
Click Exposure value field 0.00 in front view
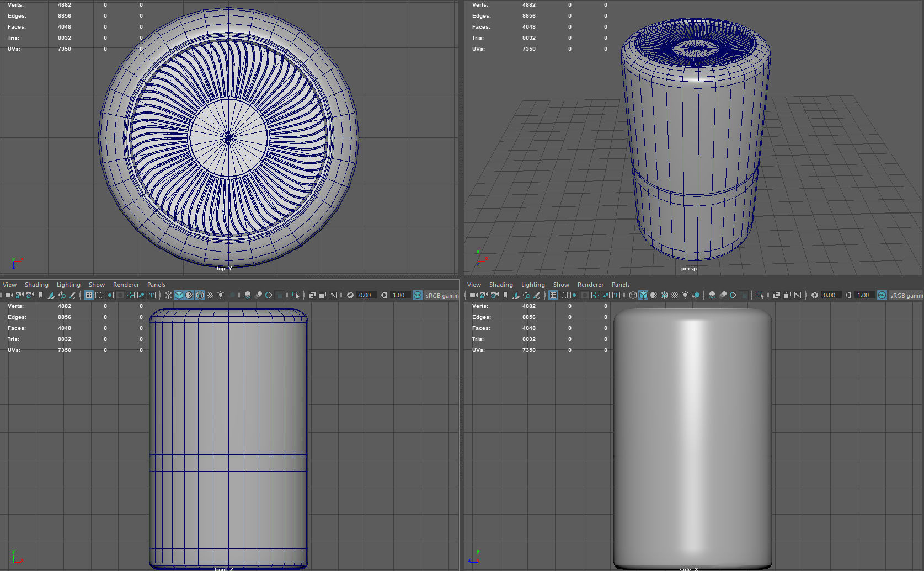pos(366,295)
